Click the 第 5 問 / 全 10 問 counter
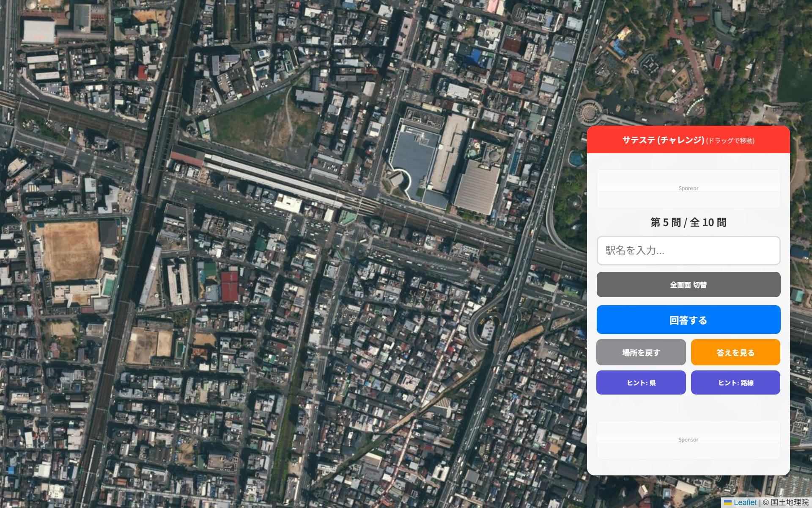The image size is (812, 508). [689, 222]
